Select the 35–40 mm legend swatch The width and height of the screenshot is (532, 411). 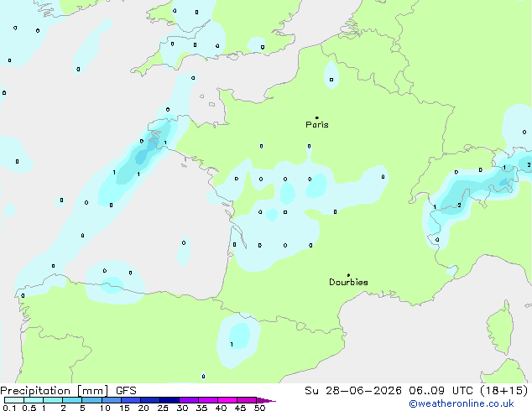click(x=207, y=400)
